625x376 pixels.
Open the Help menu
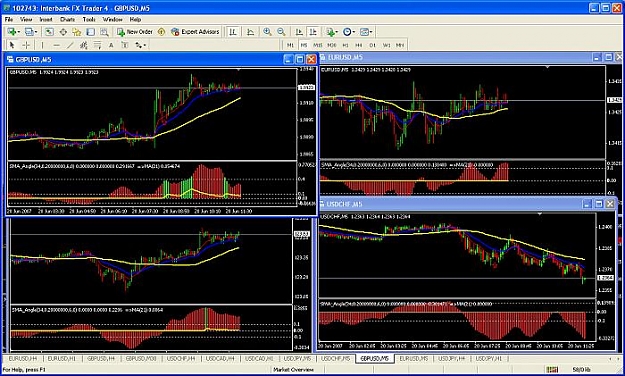135,19
